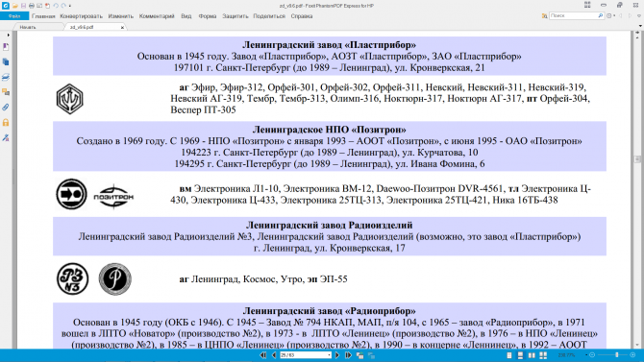Open the Security lock panel

click(6, 122)
